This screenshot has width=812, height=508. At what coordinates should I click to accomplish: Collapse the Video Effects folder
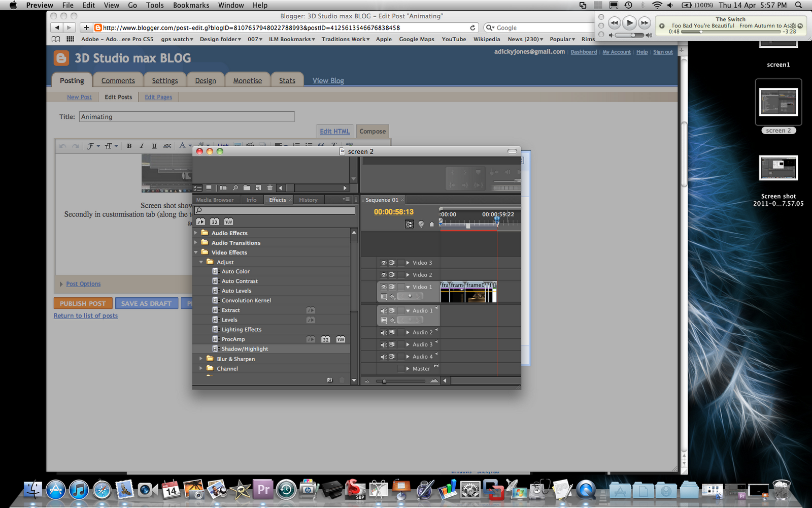click(196, 252)
